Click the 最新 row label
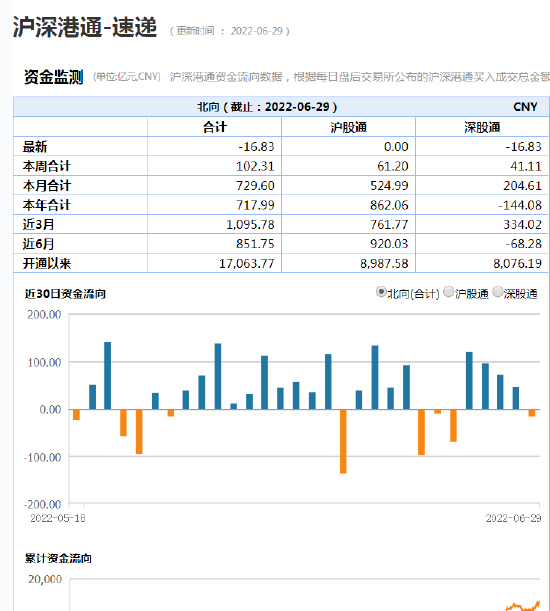The height and width of the screenshot is (611, 550). tap(35, 147)
